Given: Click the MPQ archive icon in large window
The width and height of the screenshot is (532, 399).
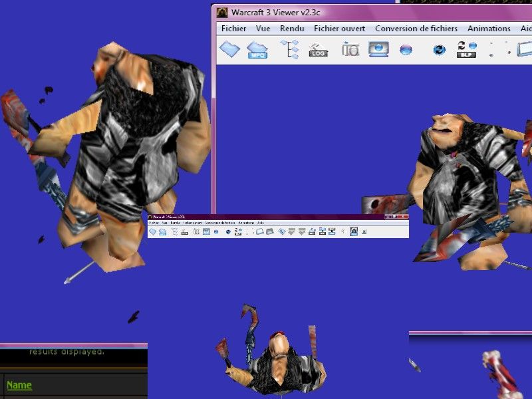Looking at the screenshot, I should (257, 50).
